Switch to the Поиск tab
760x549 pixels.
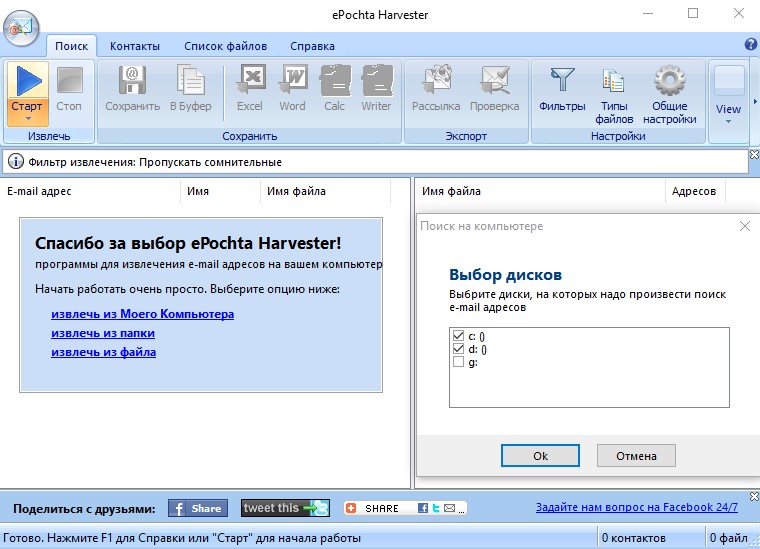[x=71, y=47]
